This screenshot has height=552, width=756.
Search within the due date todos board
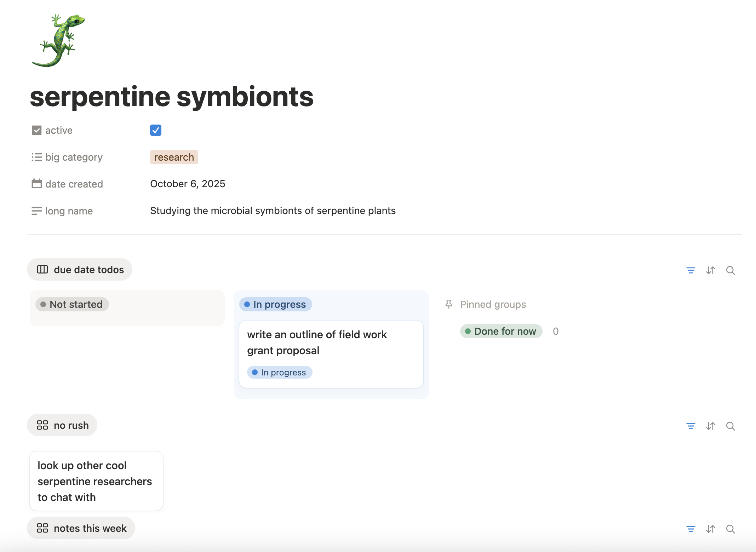point(731,270)
